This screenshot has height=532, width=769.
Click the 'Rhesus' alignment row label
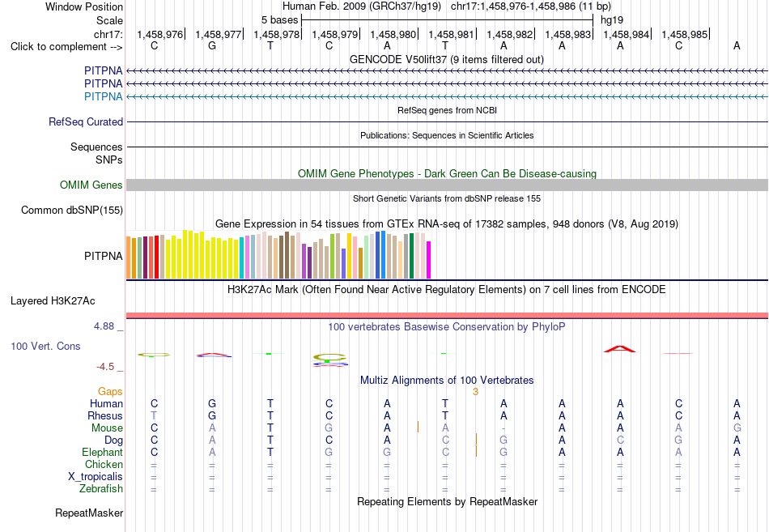[x=105, y=416]
